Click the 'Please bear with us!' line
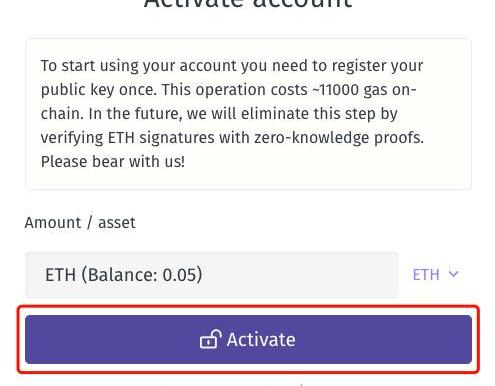Image resolution: width=495 pixels, height=386 pixels. 113,162
